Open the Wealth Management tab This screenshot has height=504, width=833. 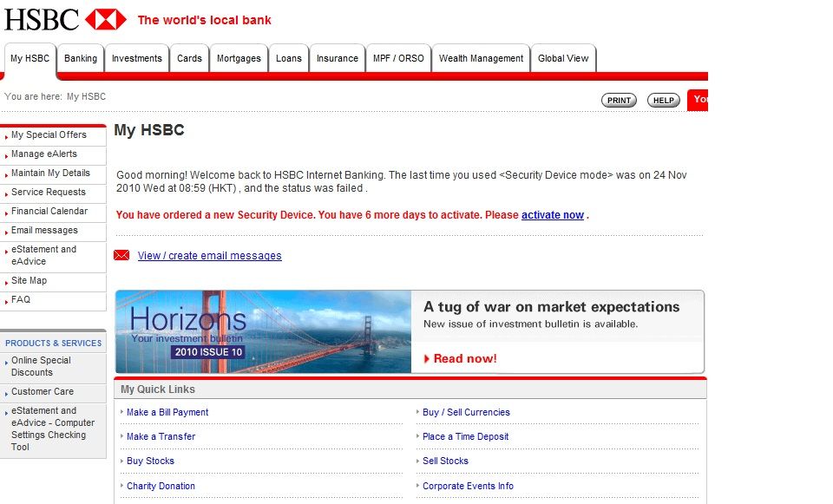coord(482,58)
